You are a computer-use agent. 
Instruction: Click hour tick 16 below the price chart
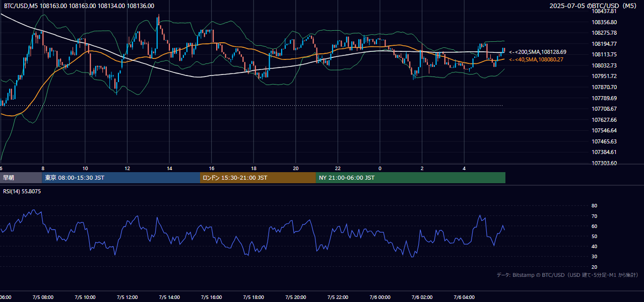(212, 169)
